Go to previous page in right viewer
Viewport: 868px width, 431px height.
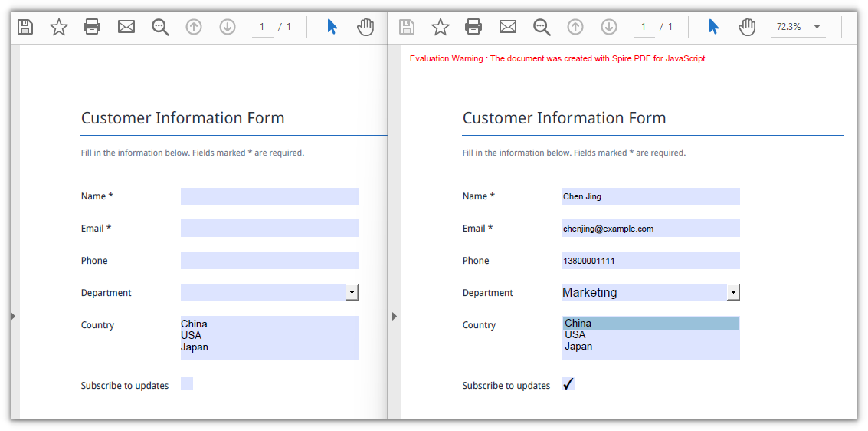tap(575, 27)
